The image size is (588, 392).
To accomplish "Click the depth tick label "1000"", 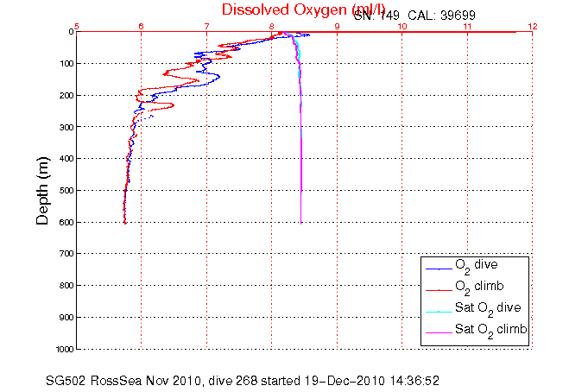I will [x=65, y=349].
